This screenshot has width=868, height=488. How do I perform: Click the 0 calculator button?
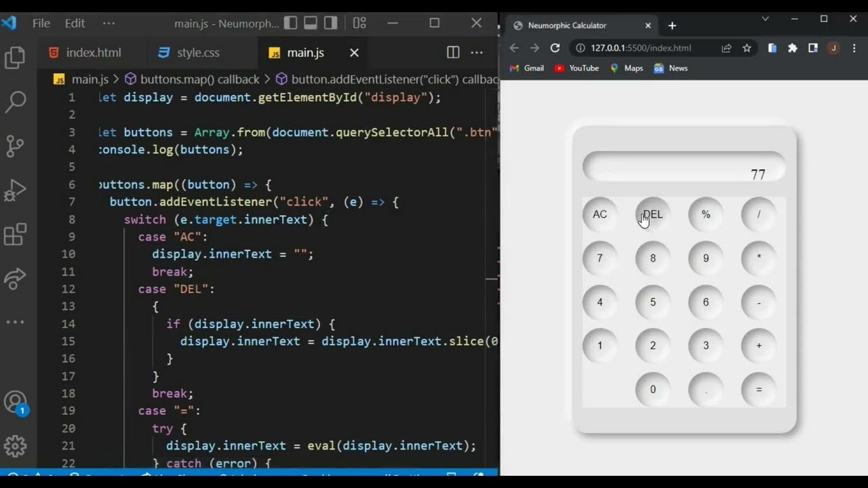[x=653, y=390]
